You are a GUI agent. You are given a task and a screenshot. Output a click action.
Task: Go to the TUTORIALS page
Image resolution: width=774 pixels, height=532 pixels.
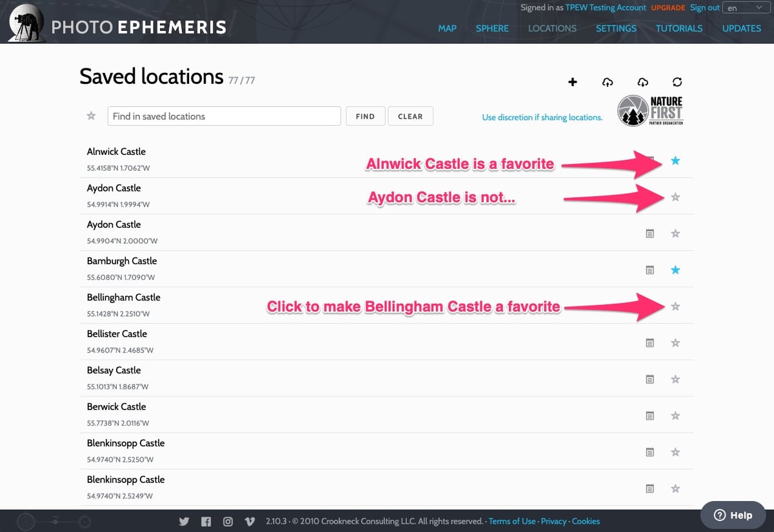point(679,28)
